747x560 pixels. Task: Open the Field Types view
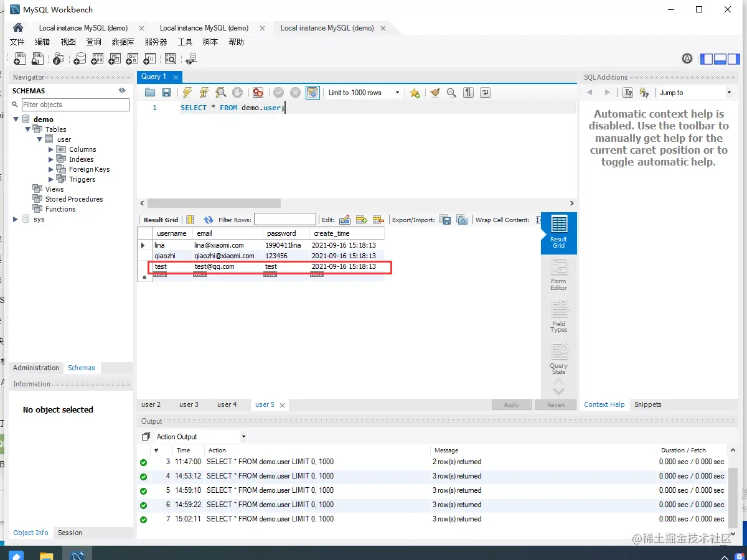(x=559, y=317)
